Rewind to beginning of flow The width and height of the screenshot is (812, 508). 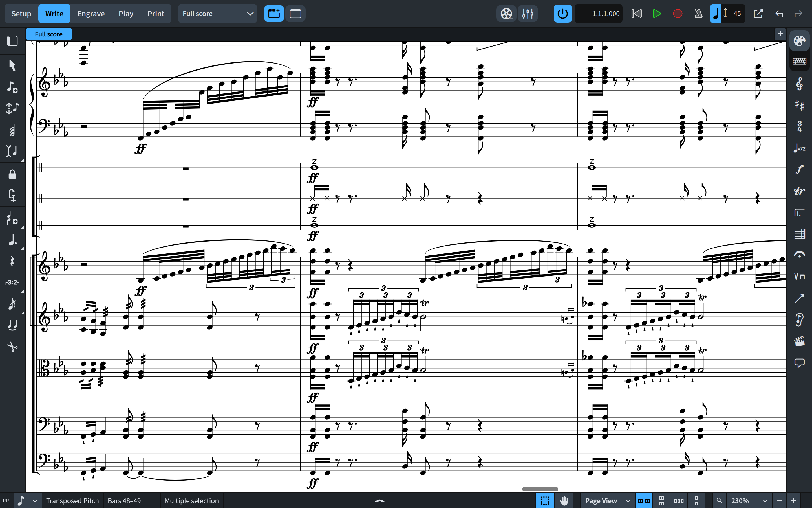click(637, 14)
